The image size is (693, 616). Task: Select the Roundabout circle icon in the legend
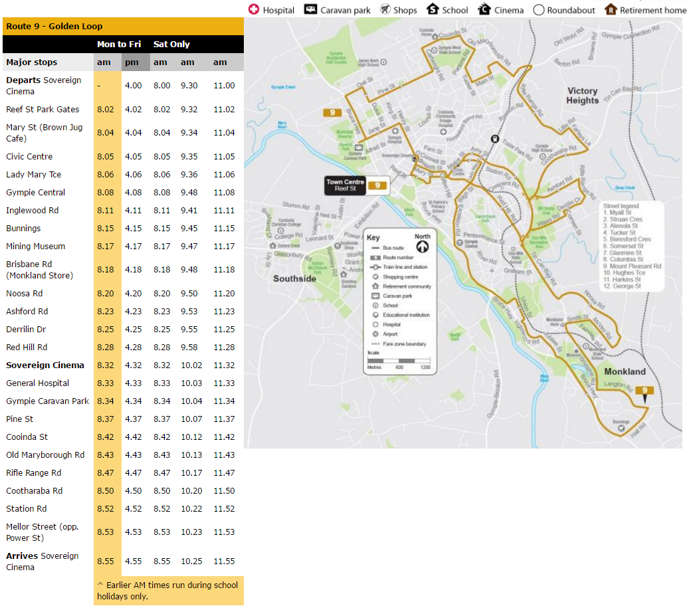click(539, 10)
